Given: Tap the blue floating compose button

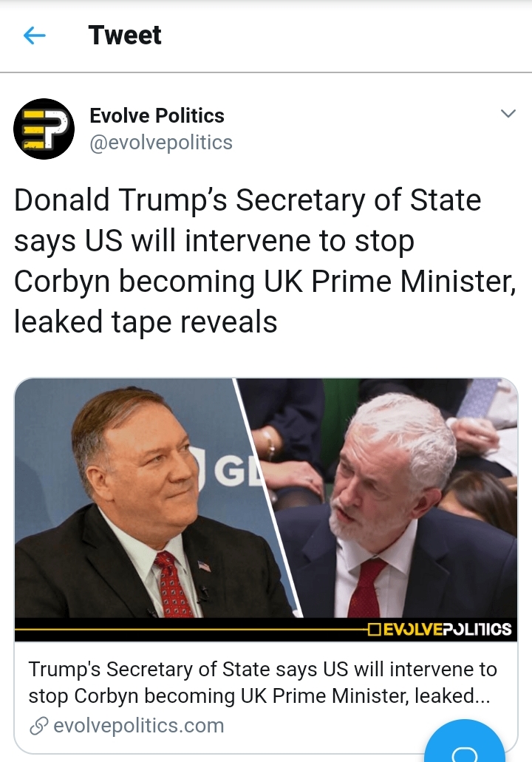Looking at the screenshot, I should [465, 741].
